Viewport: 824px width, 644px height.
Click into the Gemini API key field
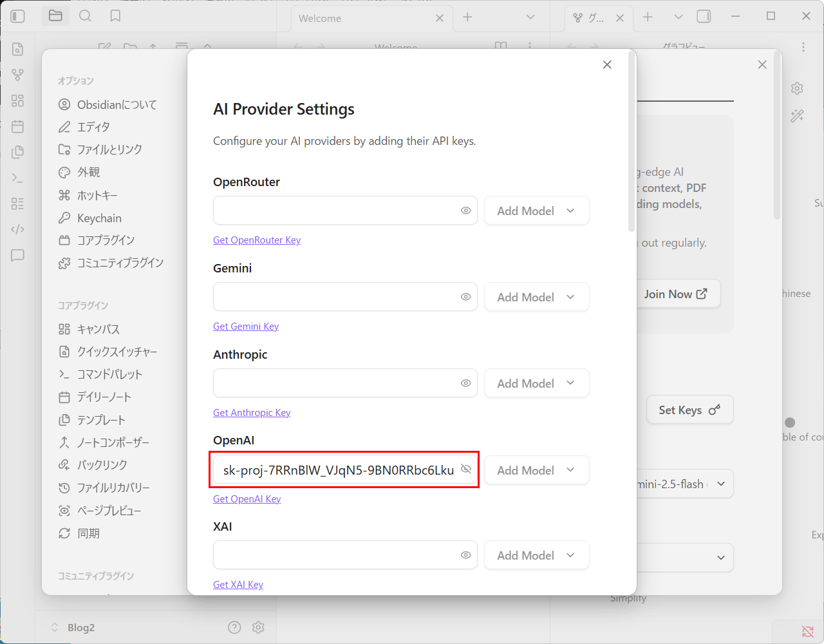(335, 297)
